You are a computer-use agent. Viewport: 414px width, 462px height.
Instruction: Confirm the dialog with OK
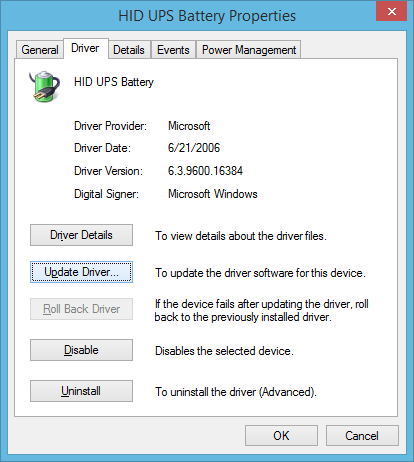281,436
